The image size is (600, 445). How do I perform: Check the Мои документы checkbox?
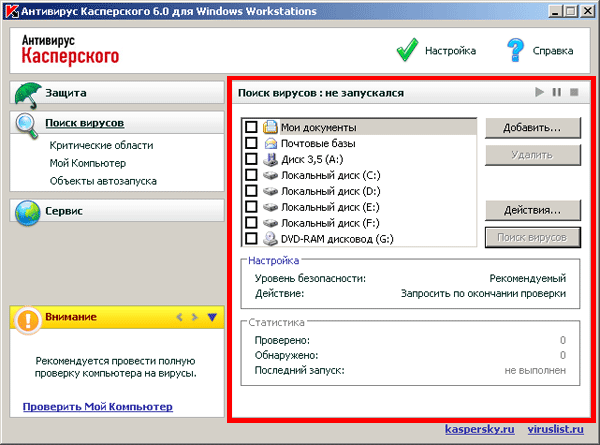tap(251, 127)
